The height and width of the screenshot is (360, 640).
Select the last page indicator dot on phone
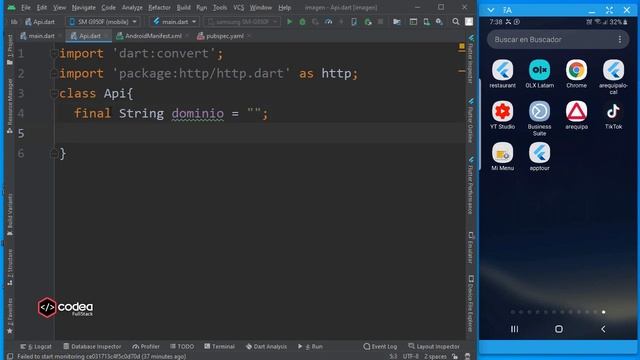pos(603,312)
